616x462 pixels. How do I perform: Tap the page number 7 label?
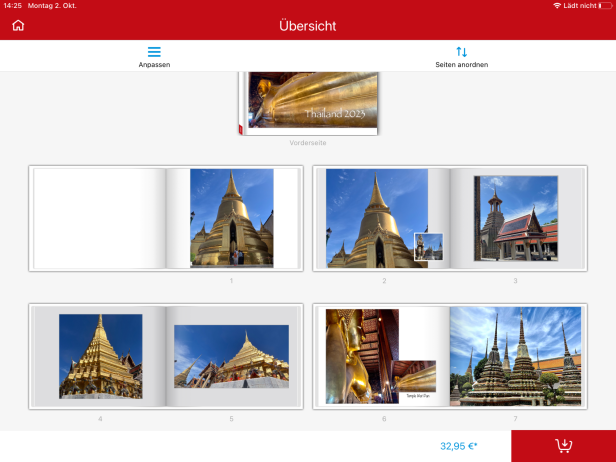point(515,419)
